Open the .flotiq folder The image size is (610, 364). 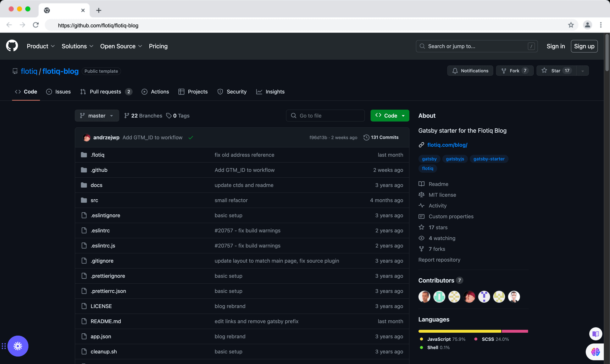(98, 155)
